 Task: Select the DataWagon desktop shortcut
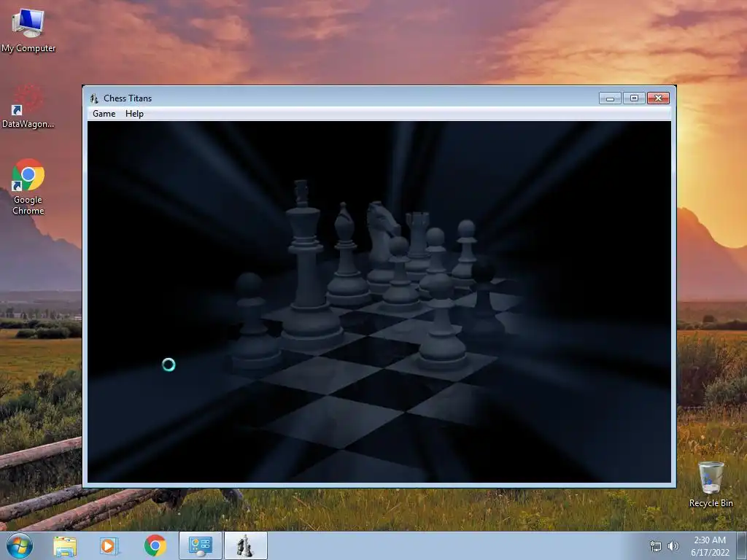(28, 106)
